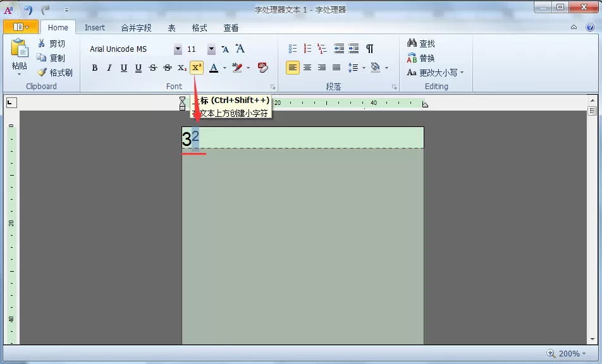Screen dimensions: 602x364
Task: Insert a bulleted list
Action: click(x=293, y=49)
